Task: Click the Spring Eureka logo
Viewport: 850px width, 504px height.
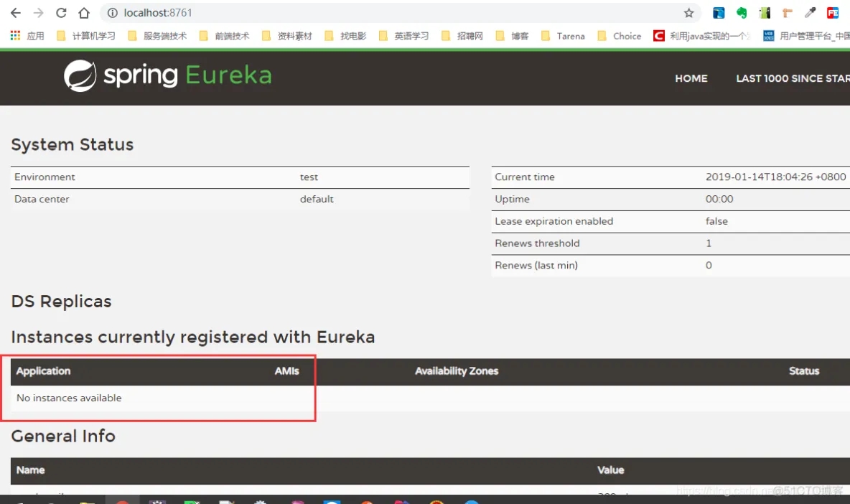Action: (167, 75)
